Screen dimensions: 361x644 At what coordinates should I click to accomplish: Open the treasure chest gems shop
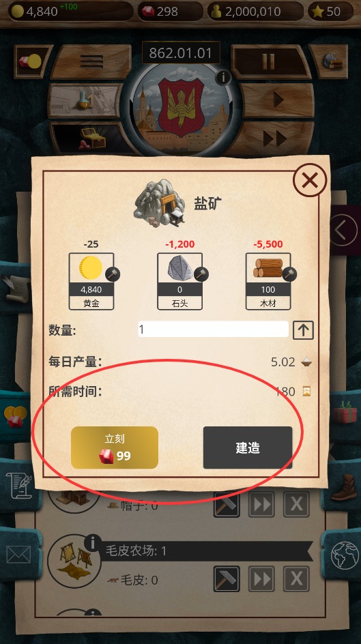click(x=90, y=138)
